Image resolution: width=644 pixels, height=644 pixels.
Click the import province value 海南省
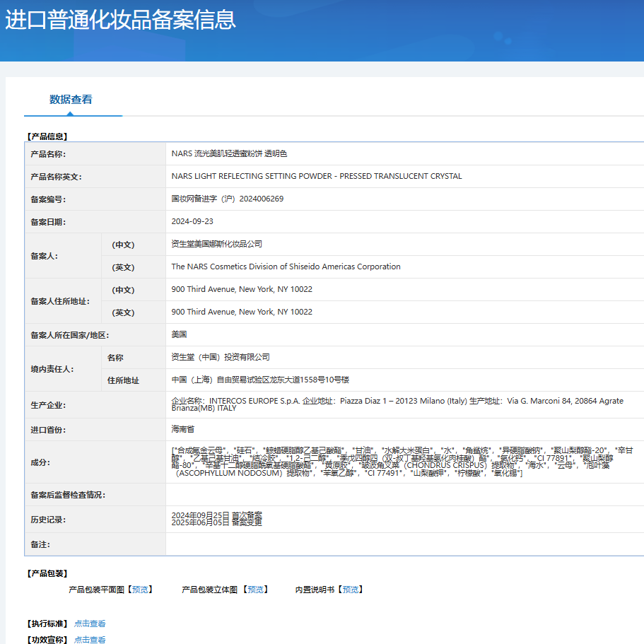click(x=182, y=429)
